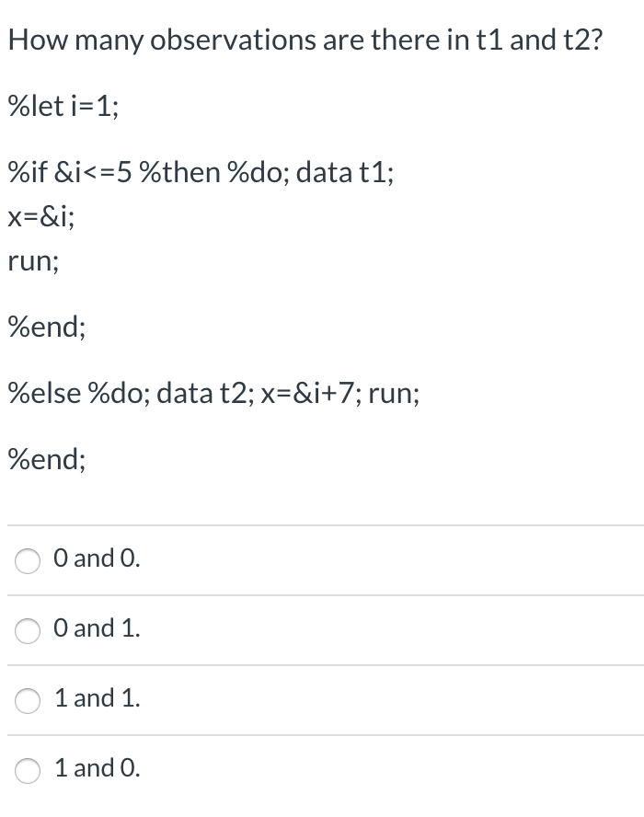This screenshot has width=644, height=817.
Task: Click the first "%end;" statement
Action: coord(46,327)
